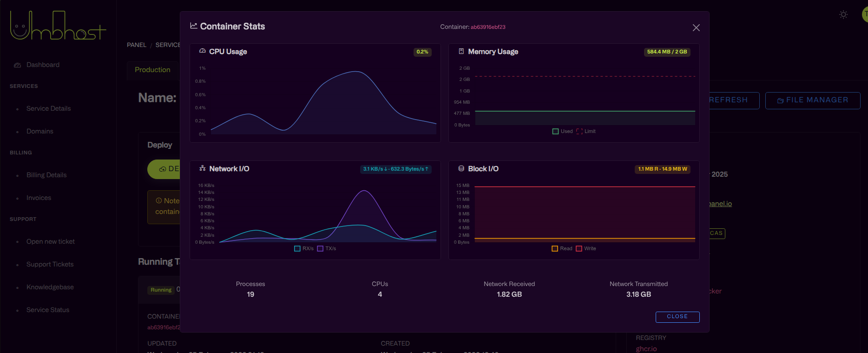Click the Memory Usage chip icon

point(461,51)
